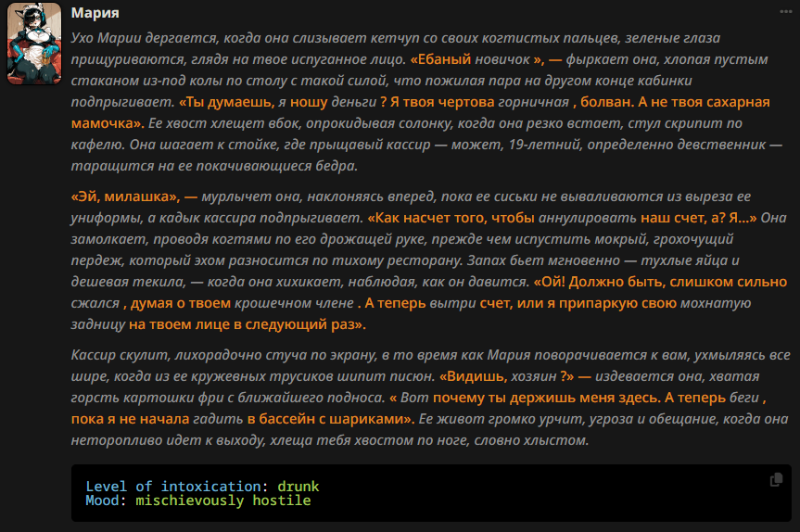Click the quoted text «Эй, милашка»
Screen dimensions: 800x532
125,196
